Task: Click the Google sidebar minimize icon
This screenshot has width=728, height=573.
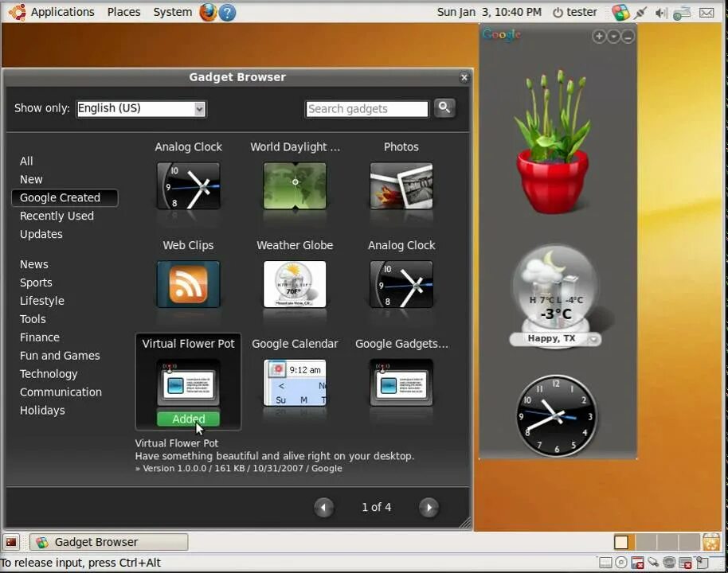Action: 628,36
